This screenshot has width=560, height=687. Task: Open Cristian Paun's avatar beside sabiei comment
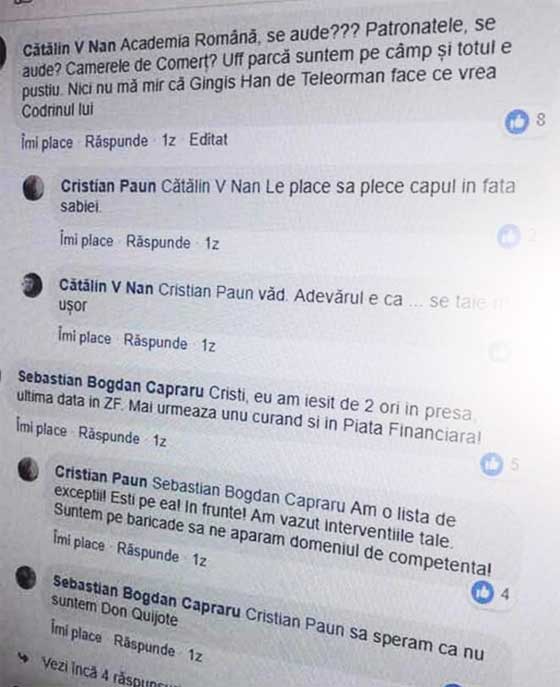(x=33, y=188)
